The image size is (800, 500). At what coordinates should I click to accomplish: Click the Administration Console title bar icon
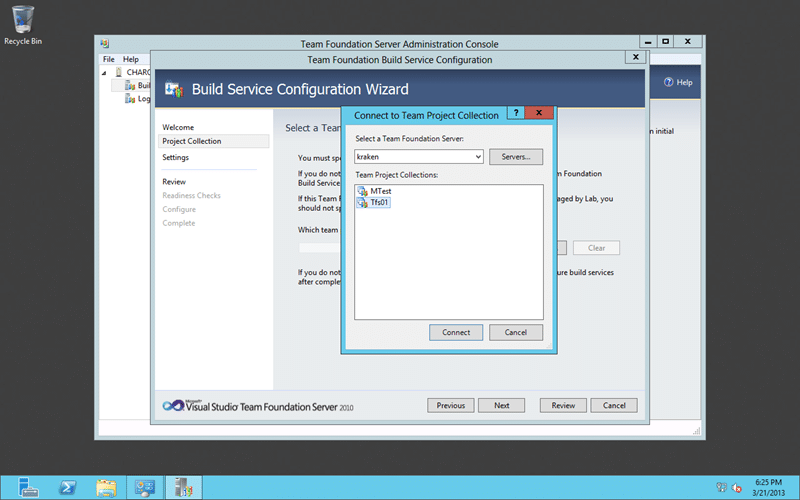pyautogui.click(x=105, y=43)
